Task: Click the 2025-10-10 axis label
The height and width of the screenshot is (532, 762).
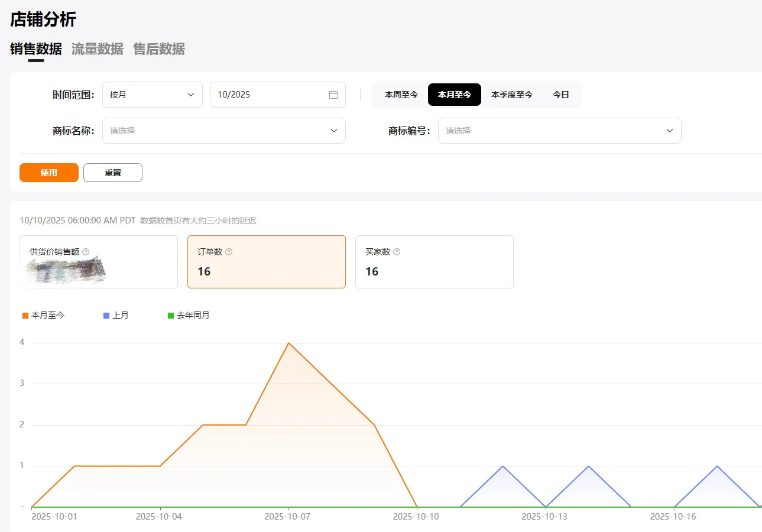Action: click(416, 517)
